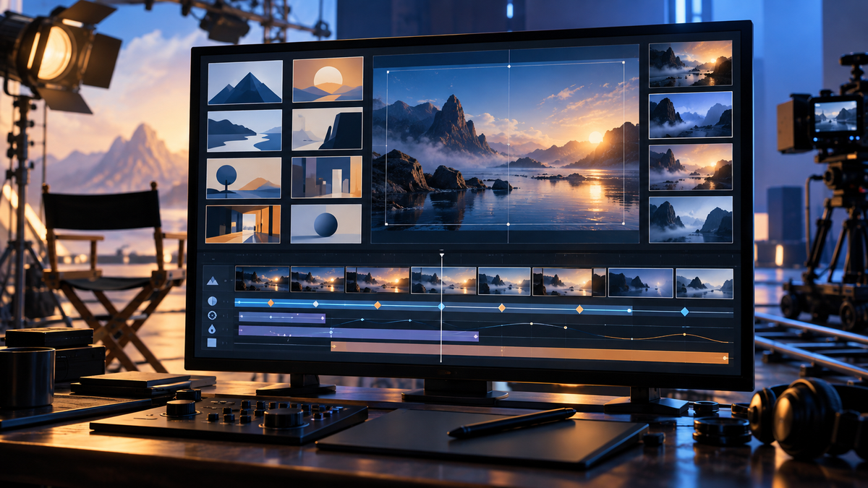Click the crop frame's bottom-right corner handle

pyautogui.click(x=624, y=224)
